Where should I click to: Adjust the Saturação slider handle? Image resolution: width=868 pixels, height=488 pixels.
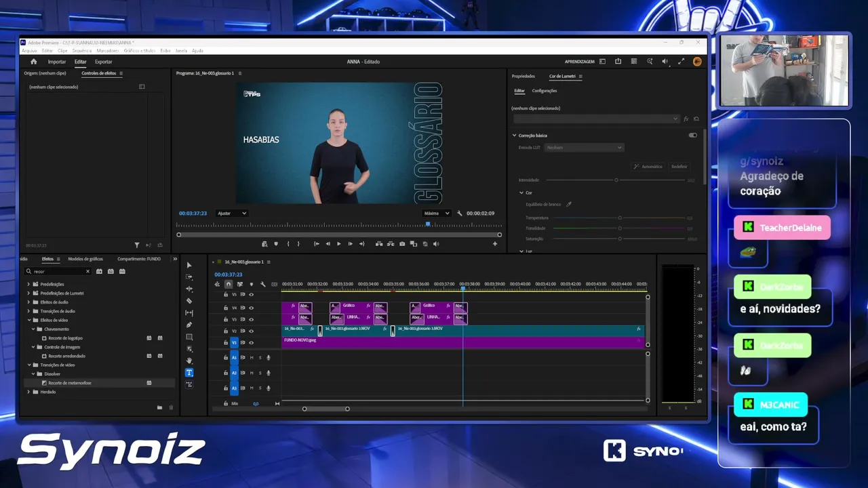620,239
